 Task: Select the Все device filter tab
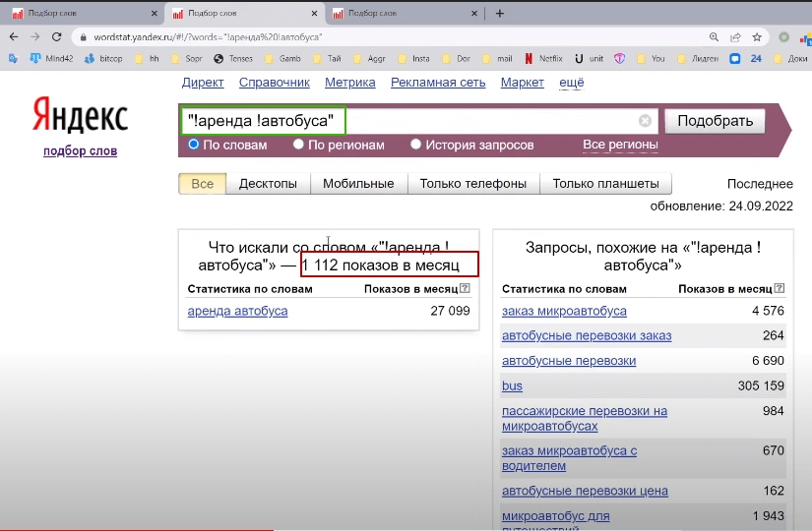203,184
